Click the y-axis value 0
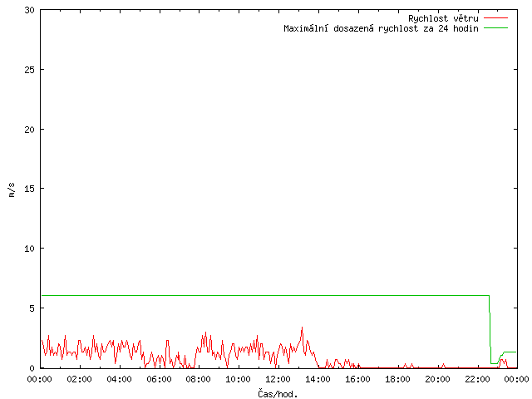The width and height of the screenshot is (532, 399). (x=32, y=368)
